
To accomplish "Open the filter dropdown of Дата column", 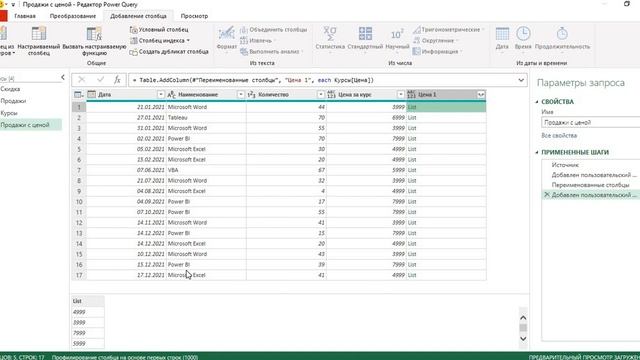I will (x=160, y=95).
